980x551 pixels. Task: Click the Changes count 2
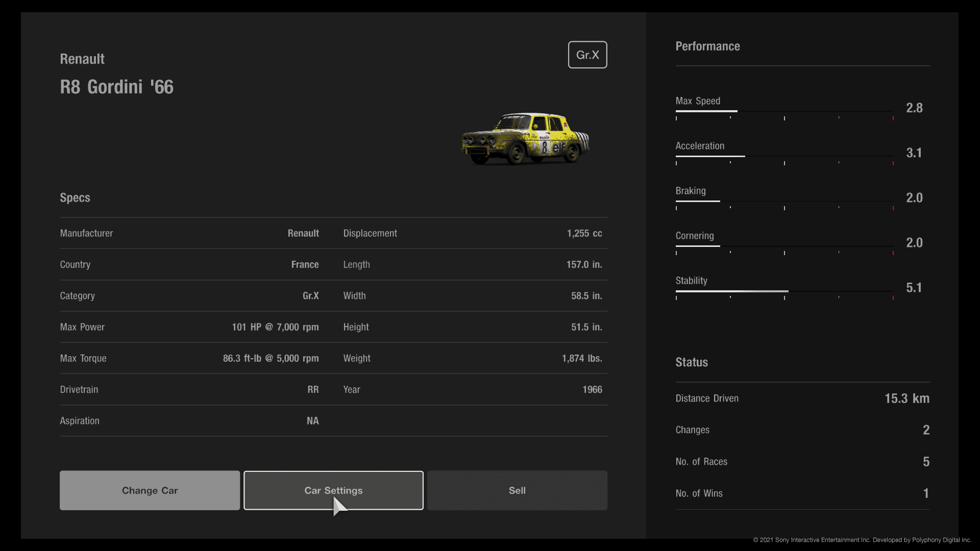(926, 430)
